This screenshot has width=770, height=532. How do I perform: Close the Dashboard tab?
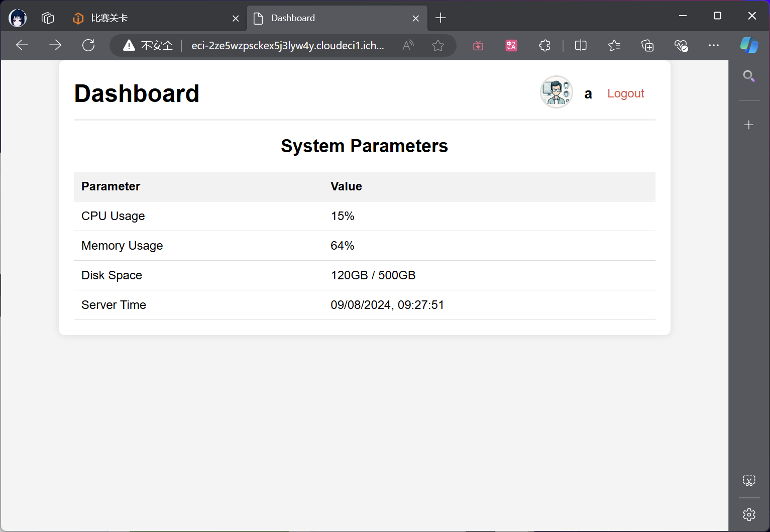pos(416,19)
